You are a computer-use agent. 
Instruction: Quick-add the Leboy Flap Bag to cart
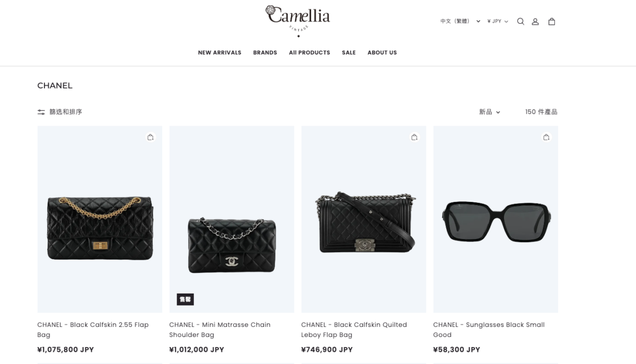point(414,137)
